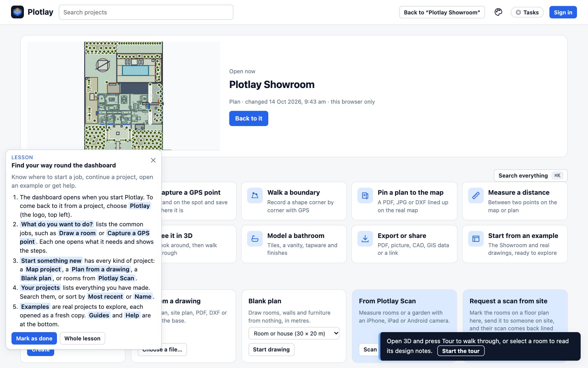Click the Measure a distance card title

(x=518, y=193)
